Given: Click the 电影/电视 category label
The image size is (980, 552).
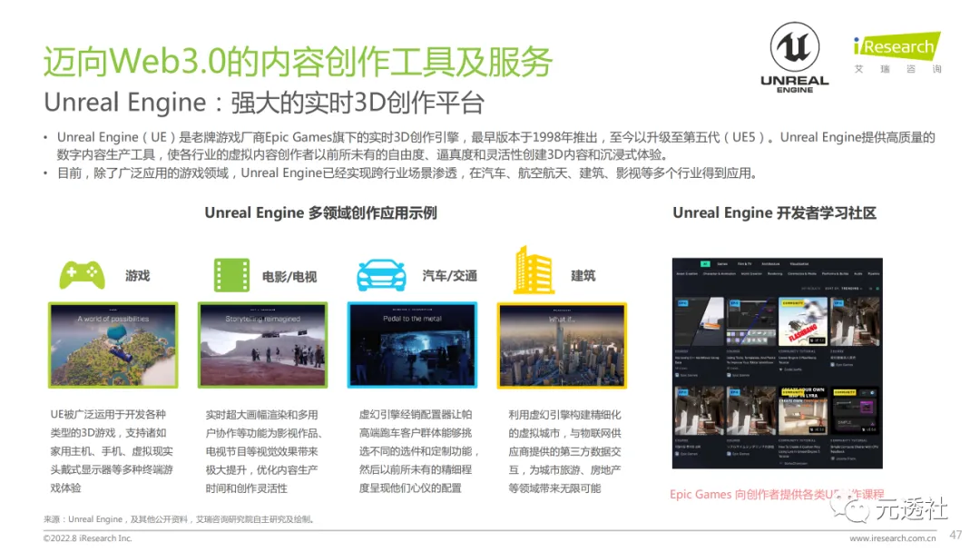Looking at the screenshot, I should coord(289,276).
